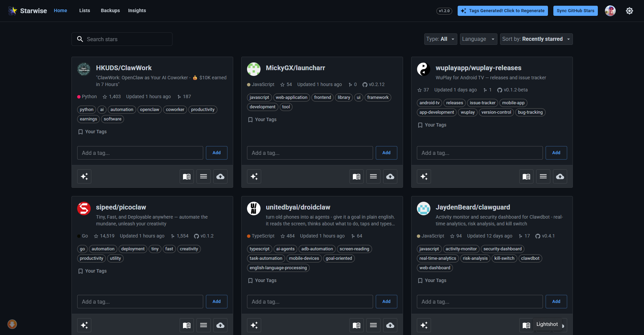Screen dimensions: 644x335
Task: Open README book icon on unitedbyai/droidclaw card
Action: coord(357,325)
